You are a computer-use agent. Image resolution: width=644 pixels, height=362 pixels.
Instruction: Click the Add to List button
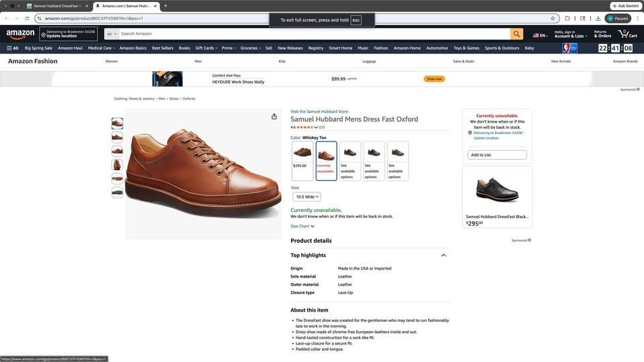497,155
